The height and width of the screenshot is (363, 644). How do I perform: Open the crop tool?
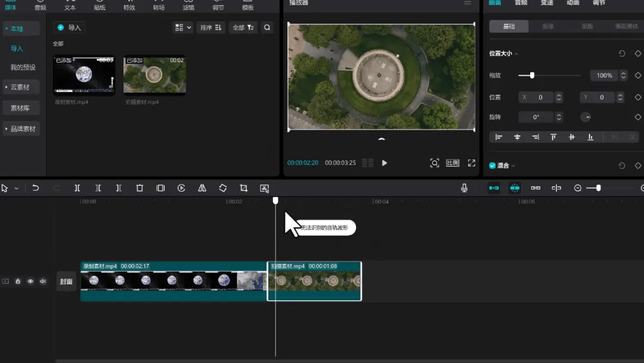pyautogui.click(x=243, y=188)
